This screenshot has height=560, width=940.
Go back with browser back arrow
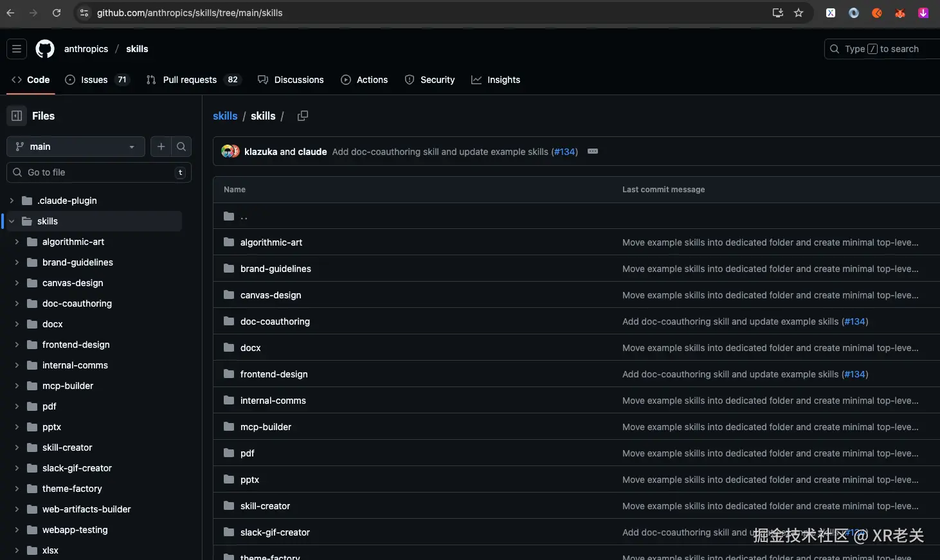pyautogui.click(x=10, y=13)
